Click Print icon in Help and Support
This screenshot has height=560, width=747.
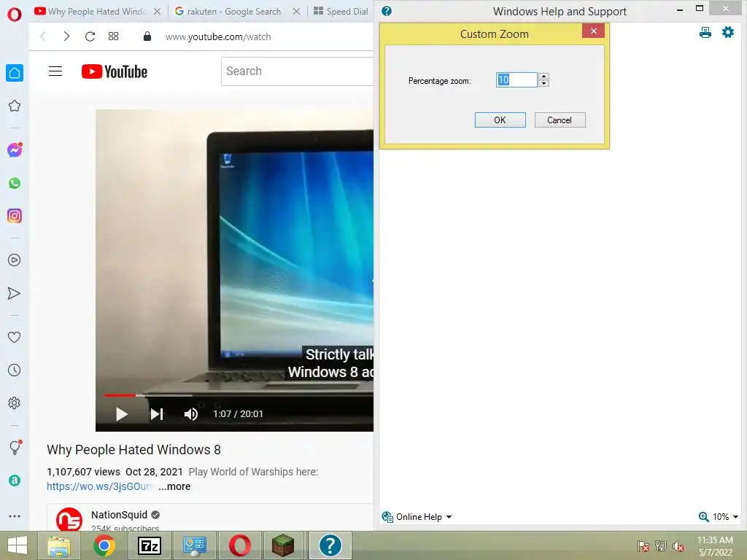[705, 32]
